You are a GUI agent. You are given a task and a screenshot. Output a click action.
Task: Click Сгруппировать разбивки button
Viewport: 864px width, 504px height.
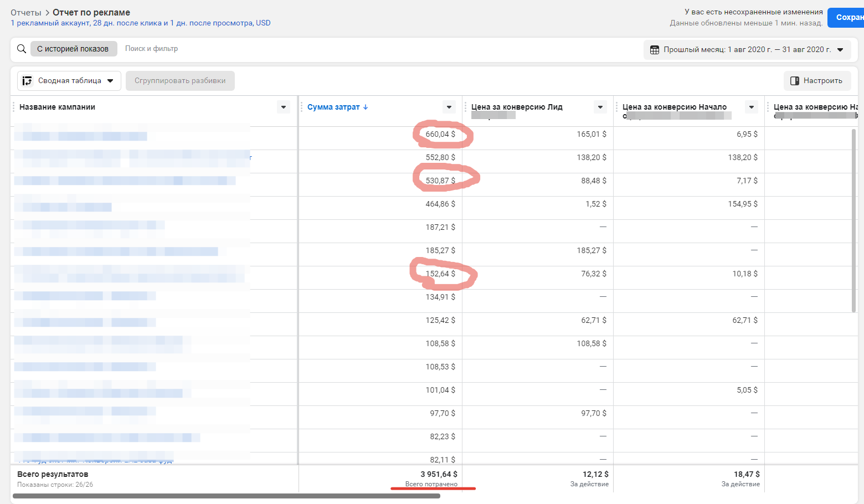point(180,81)
